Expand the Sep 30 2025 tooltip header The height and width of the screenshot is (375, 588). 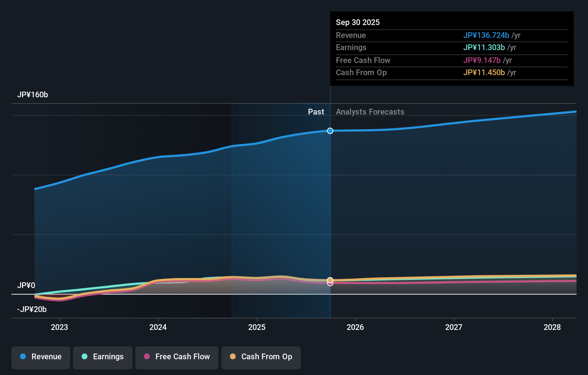(x=357, y=22)
